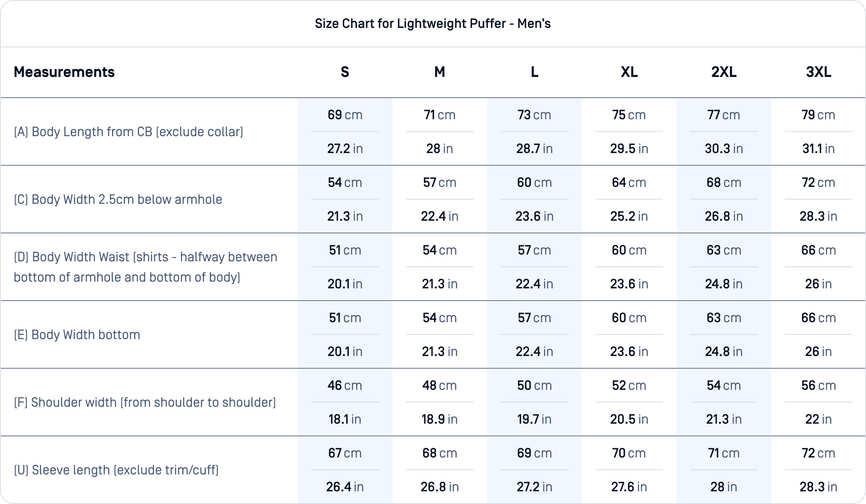
Task: Click the 27.6 in sleeve length for XL
Action: coord(629,487)
